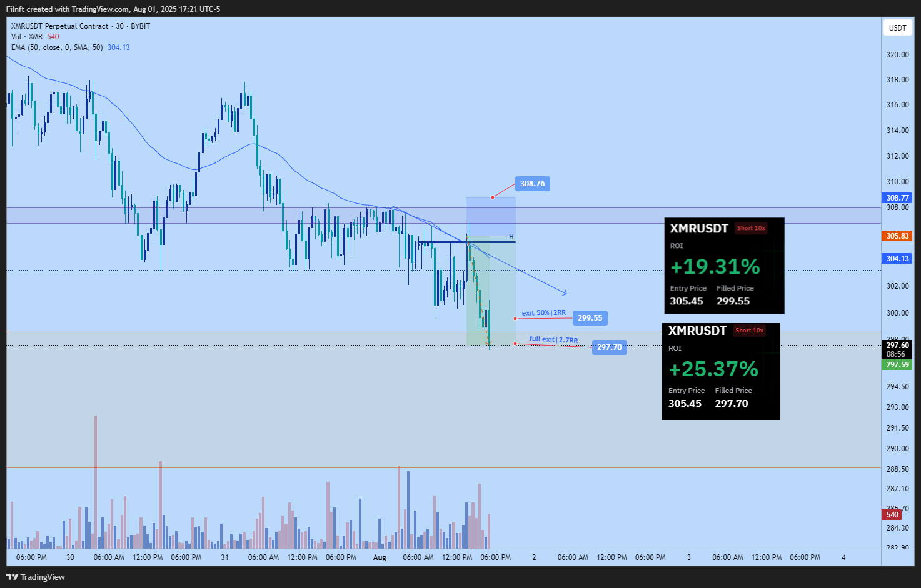Click the 288.50 price axis tick

pos(898,469)
